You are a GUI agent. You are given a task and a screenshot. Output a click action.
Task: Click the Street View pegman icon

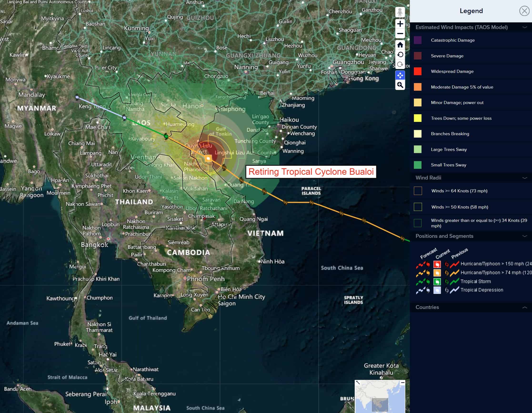[400, 12]
